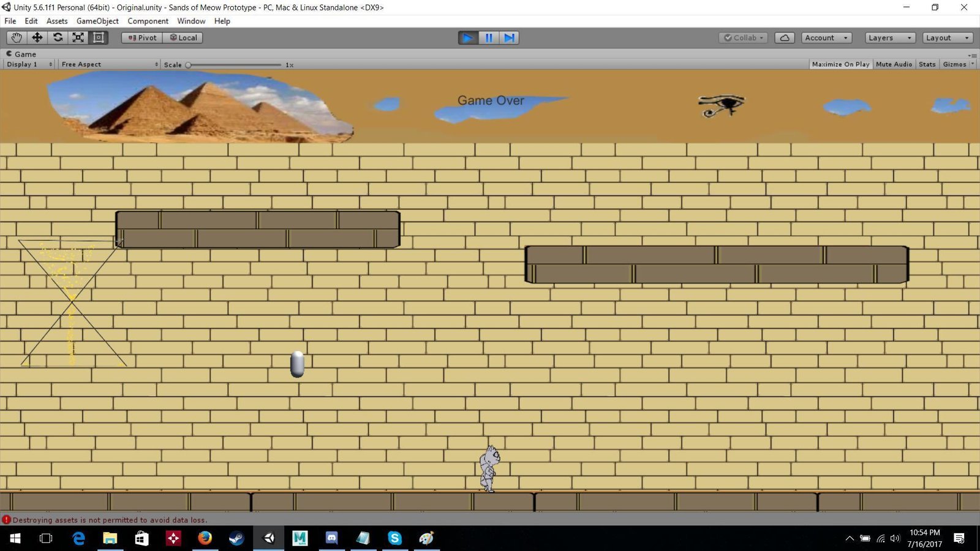Open Steam from the Windows taskbar
The width and height of the screenshot is (980, 551).
[236, 538]
